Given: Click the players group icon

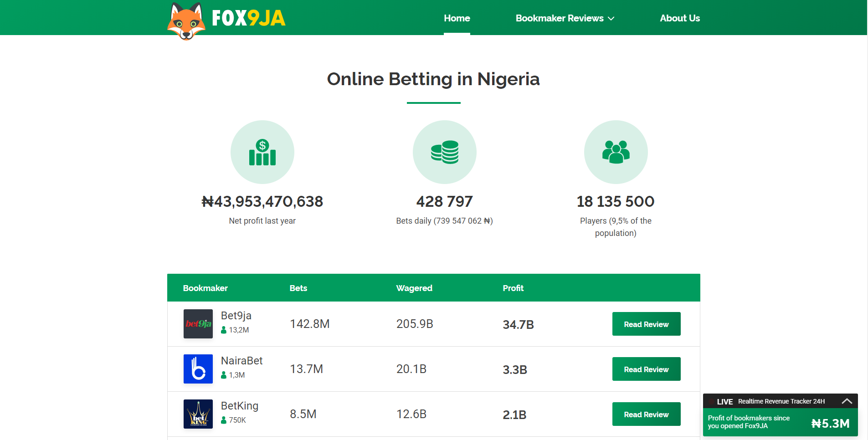Looking at the screenshot, I should [616, 152].
